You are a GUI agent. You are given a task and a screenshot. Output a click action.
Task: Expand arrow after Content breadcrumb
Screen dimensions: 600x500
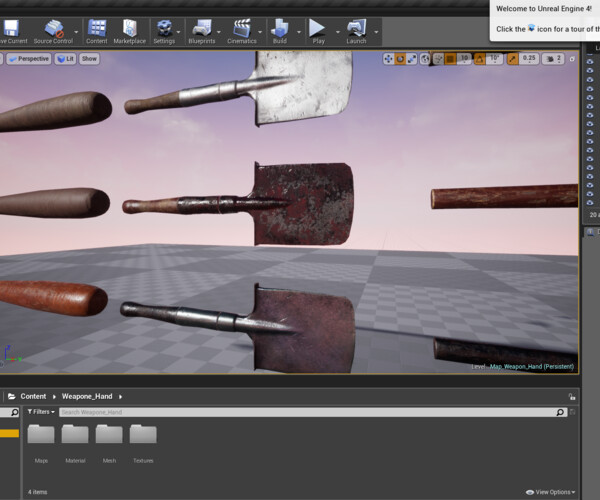pos(54,397)
